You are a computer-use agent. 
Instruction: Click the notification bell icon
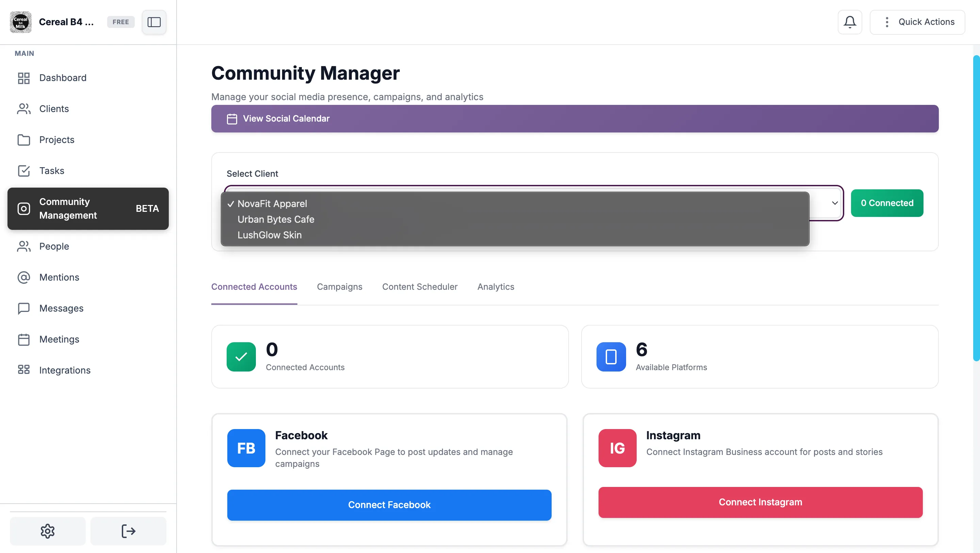click(850, 22)
